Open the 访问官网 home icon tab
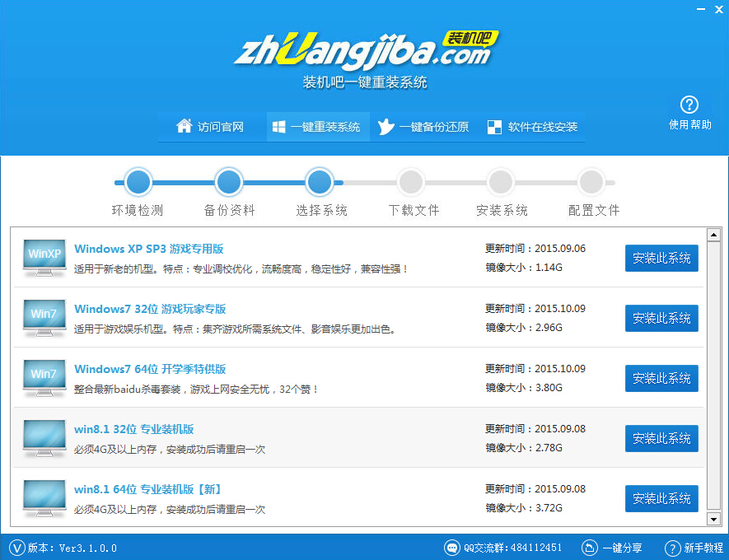729x560 pixels. point(210,126)
